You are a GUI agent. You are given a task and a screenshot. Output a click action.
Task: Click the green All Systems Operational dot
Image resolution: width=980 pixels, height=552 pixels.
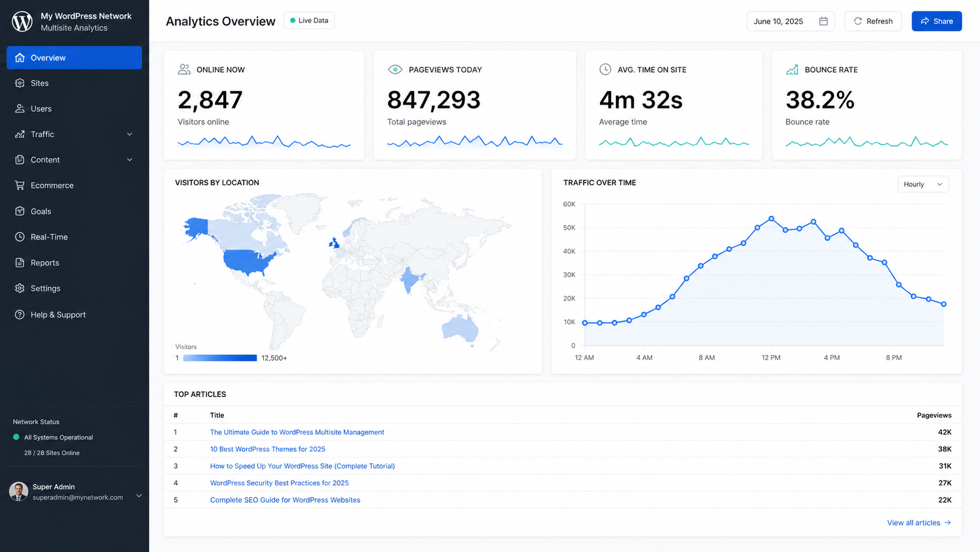(16, 437)
